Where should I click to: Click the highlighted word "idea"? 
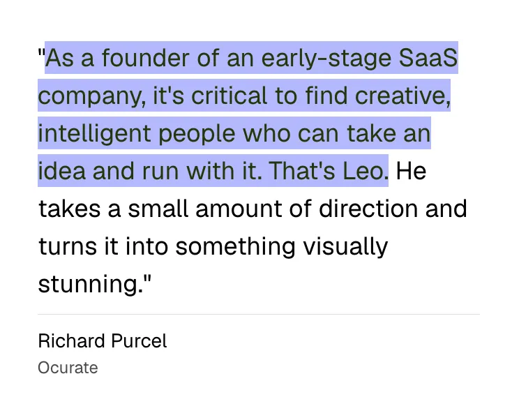pos(61,171)
